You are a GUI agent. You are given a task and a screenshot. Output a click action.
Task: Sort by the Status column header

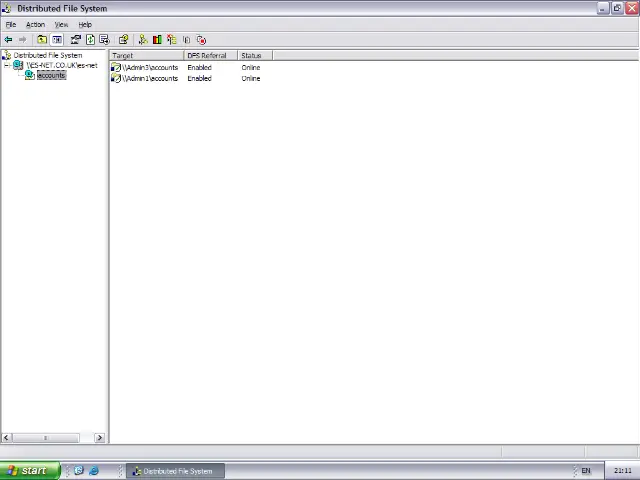coord(255,56)
